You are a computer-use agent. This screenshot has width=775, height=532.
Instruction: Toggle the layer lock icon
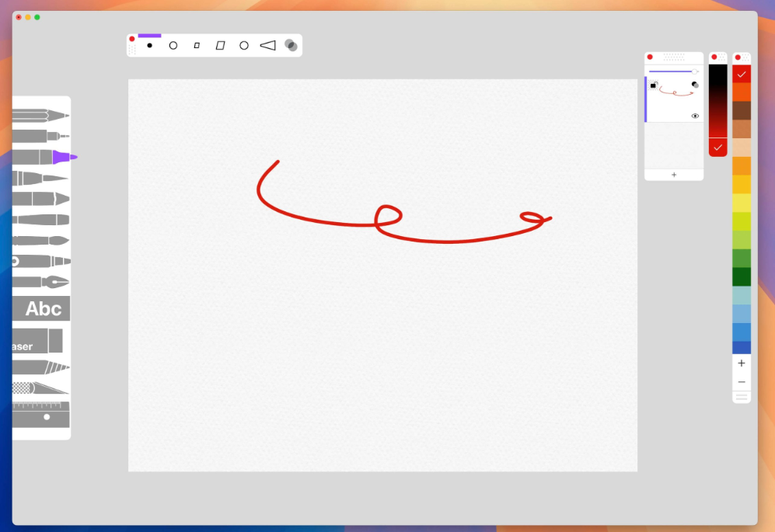(654, 84)
